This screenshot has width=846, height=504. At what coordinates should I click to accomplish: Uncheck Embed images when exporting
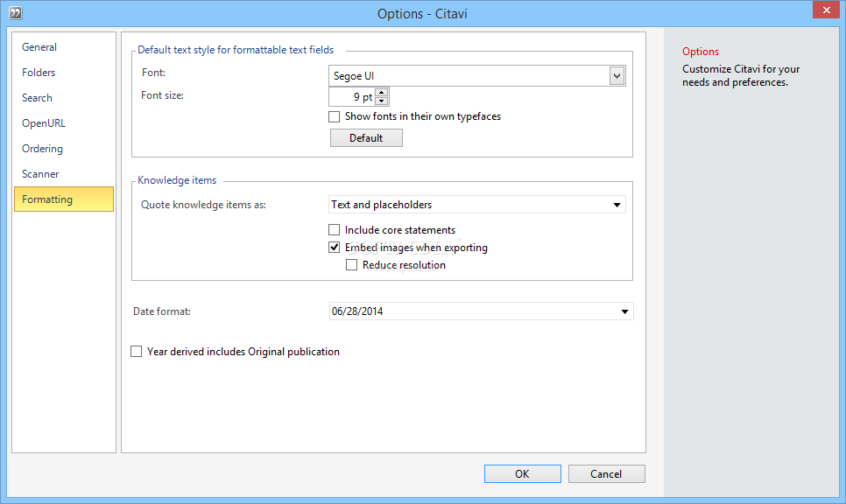click(334, 248)
